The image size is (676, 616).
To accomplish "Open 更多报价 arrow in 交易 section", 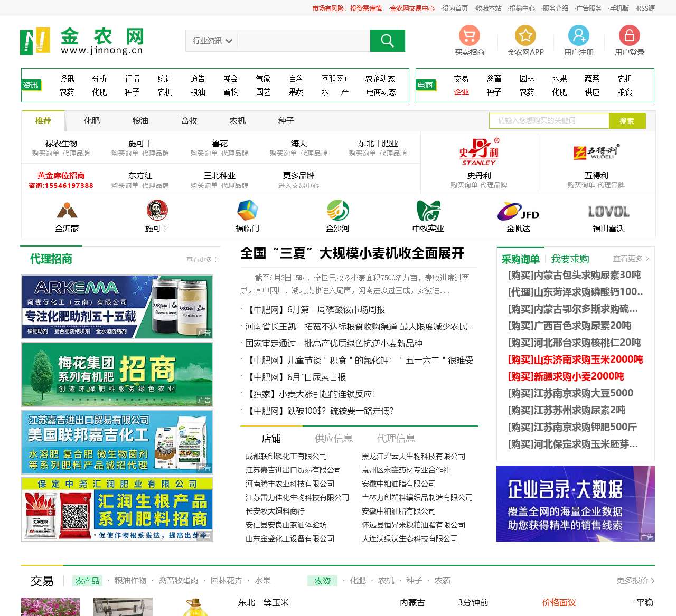I will 635,580.
